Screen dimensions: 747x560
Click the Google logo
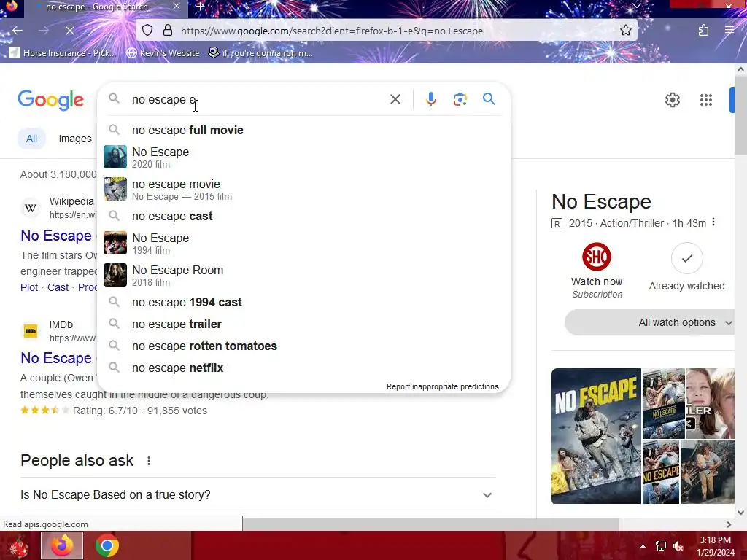(50, 100)
